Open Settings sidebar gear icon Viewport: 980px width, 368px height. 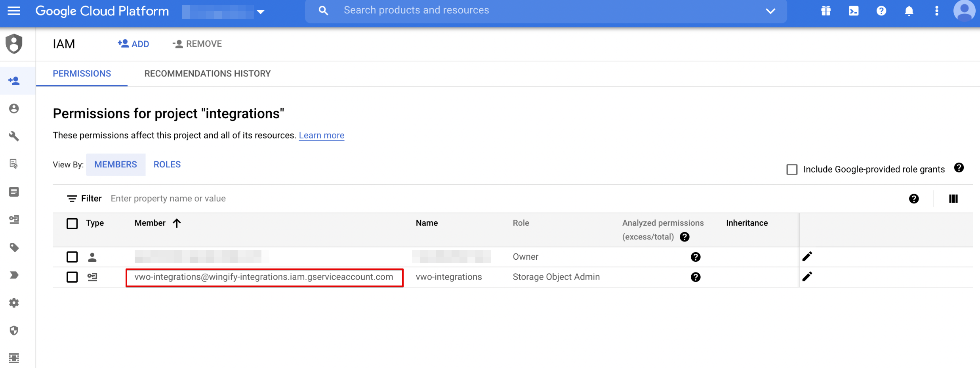pyautogui.click(x=14, y=303)
